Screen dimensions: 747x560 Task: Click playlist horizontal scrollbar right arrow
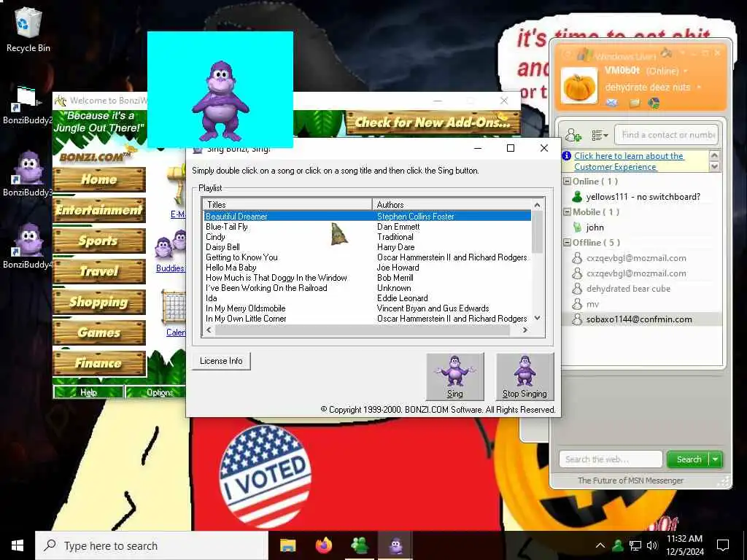(525, 330)
